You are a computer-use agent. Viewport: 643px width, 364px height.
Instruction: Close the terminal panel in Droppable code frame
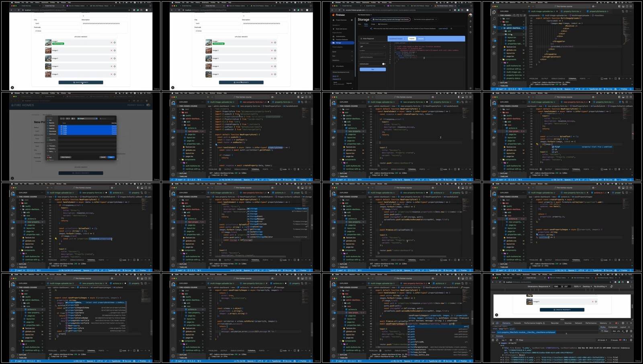click(x=631, y=79)
